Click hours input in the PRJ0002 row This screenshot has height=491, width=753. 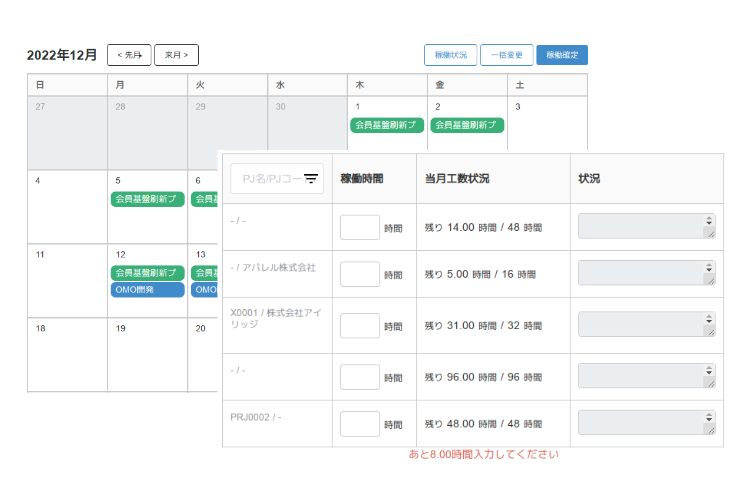click(x=360, y=424)
